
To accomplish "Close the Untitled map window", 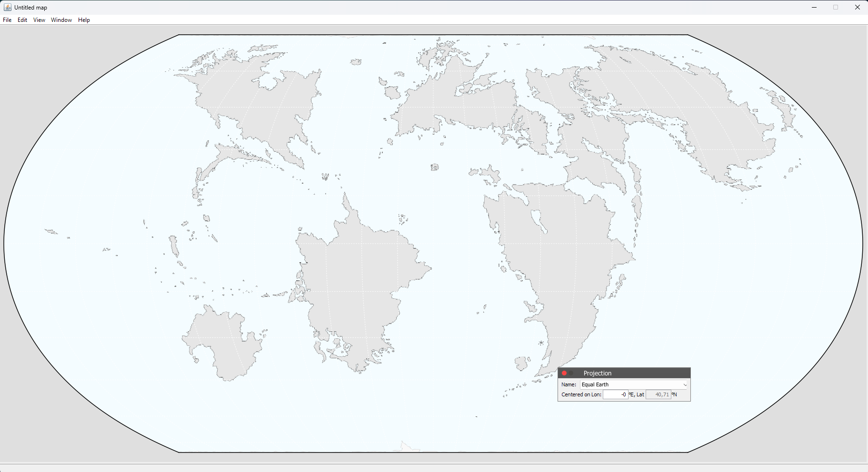I will click(857, 7).
